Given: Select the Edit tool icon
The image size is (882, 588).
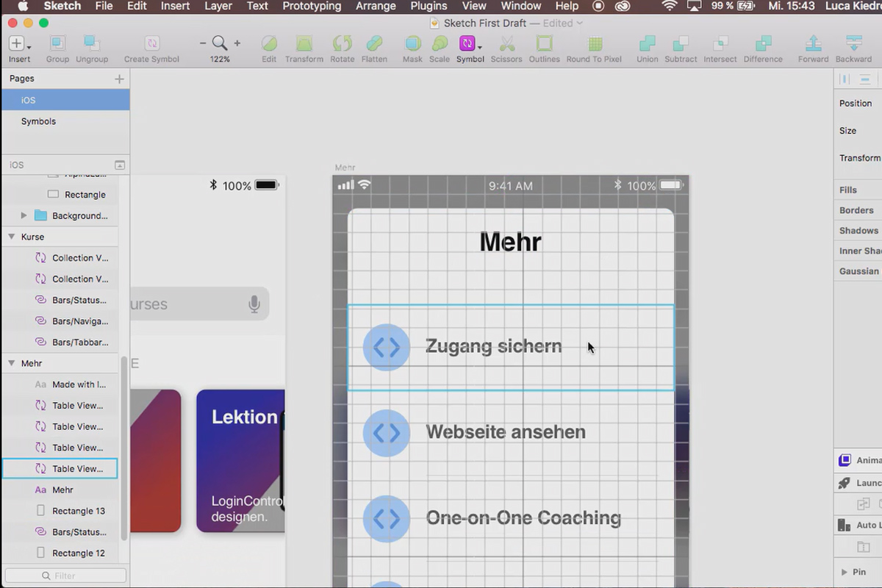Looking at the screenshot, I should pyautogui.click(x=269, y=43).
